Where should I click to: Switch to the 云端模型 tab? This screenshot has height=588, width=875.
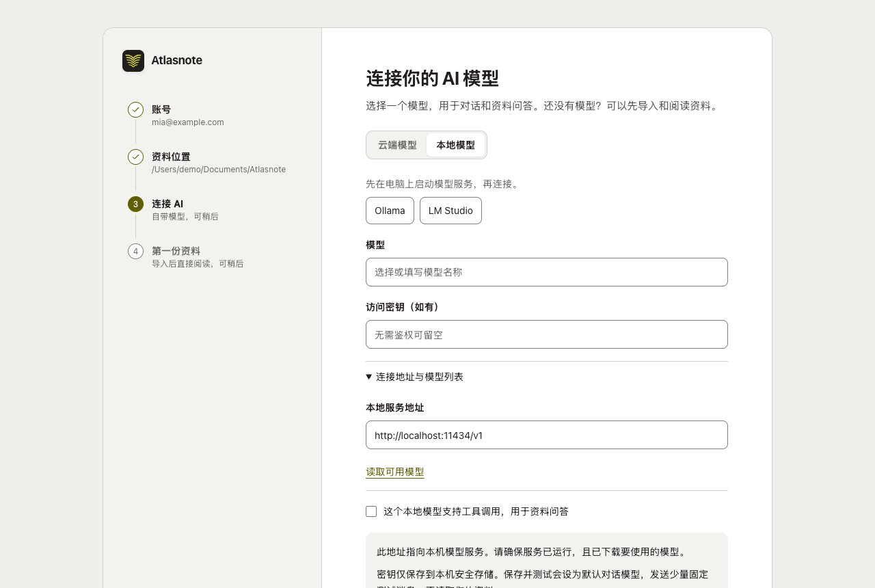tap(397, 145)
